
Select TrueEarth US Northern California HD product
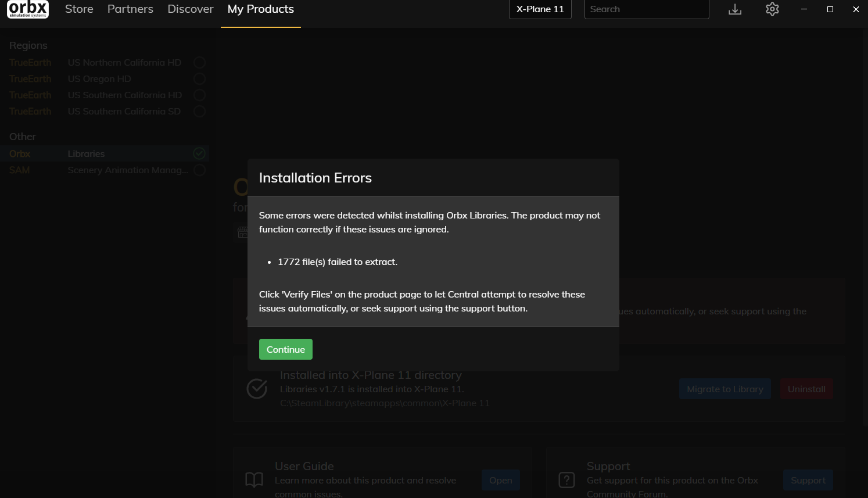(105, 62)
